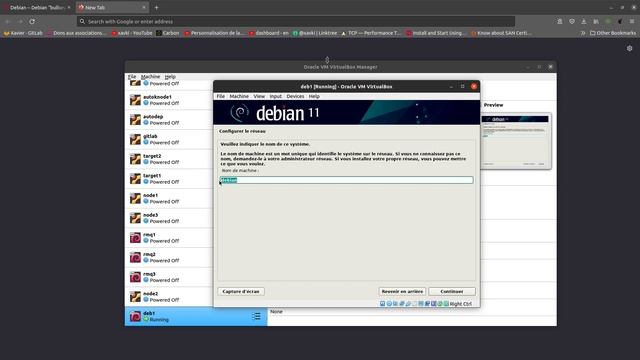This screenshot has width=640, height=360.
Task: Click the audio icon in VM status bar
Action: point(395,304)
